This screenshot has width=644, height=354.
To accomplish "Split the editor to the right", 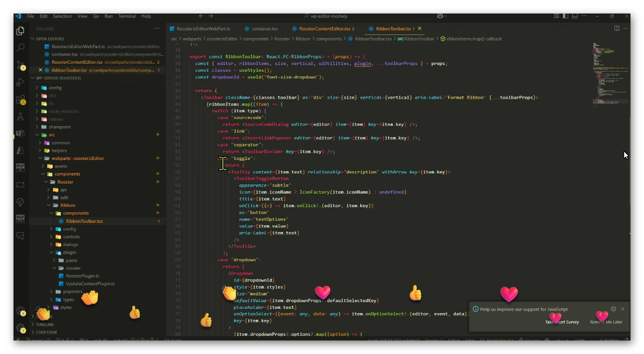I will coord(617,28).
